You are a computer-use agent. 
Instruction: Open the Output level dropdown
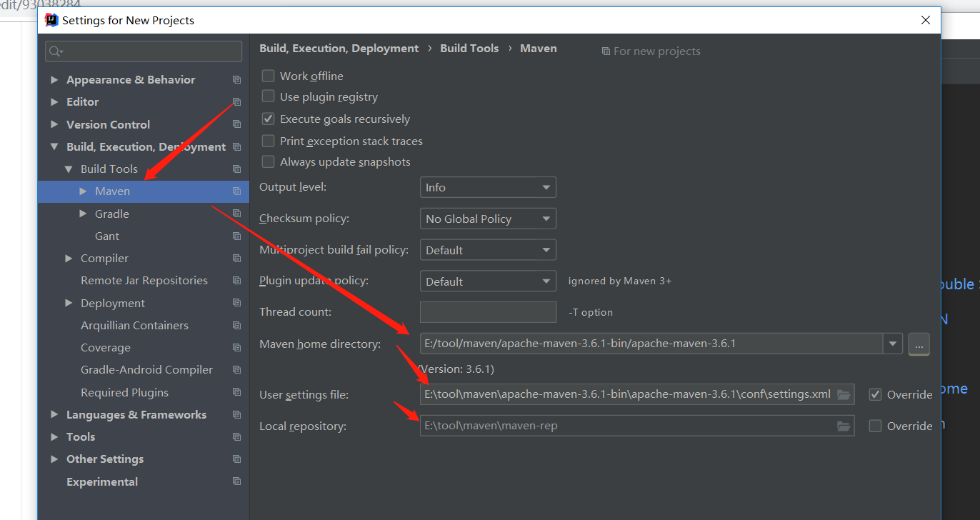[488, 187]
